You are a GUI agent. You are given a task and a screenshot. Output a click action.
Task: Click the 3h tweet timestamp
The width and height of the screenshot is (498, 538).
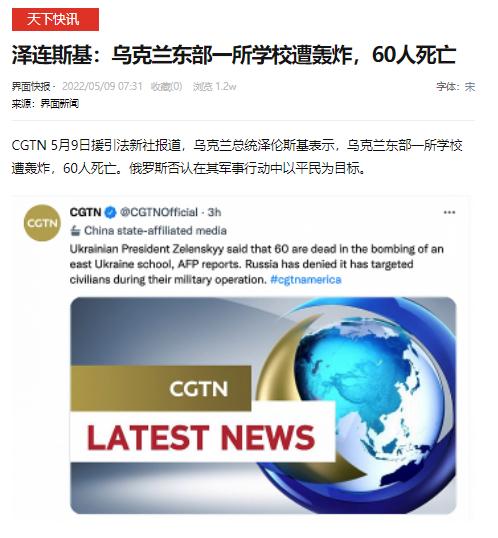point(214,212)
